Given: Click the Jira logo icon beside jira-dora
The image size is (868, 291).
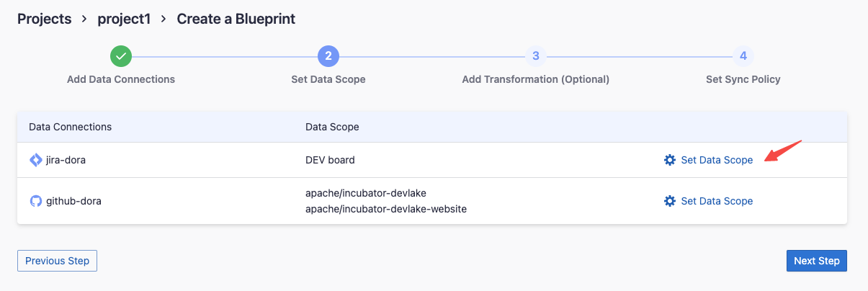Looking at the screenshot, I should (35, 160).
